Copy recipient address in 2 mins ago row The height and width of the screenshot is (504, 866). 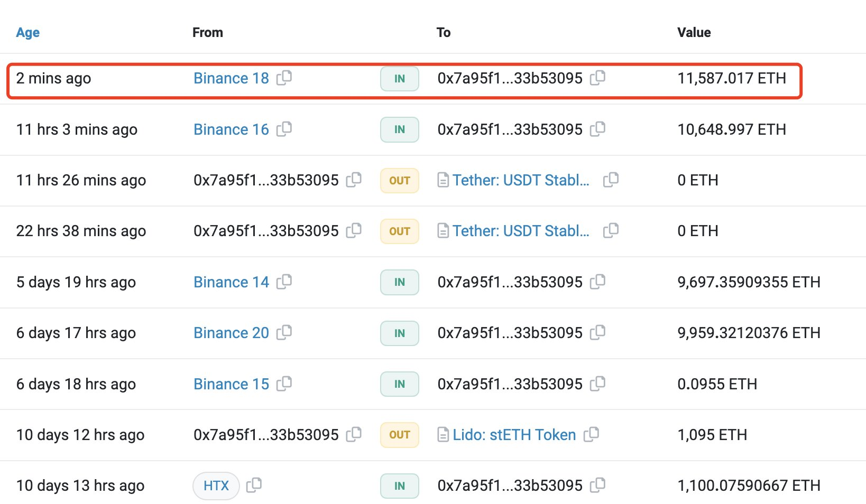click(597, 78)
